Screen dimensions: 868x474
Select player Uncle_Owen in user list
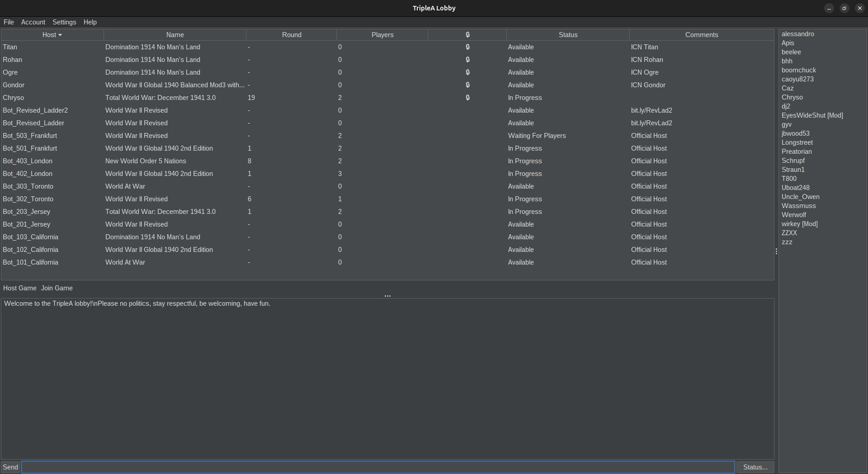coord(800,197)
